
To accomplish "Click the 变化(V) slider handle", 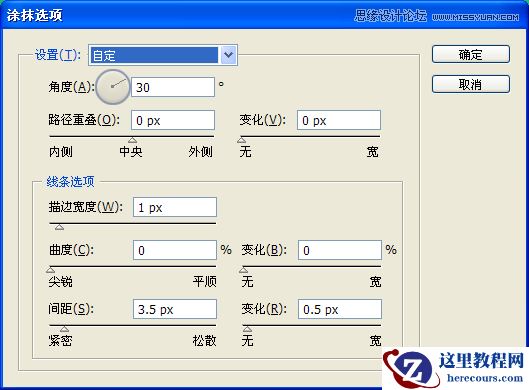I will point(242,140).
